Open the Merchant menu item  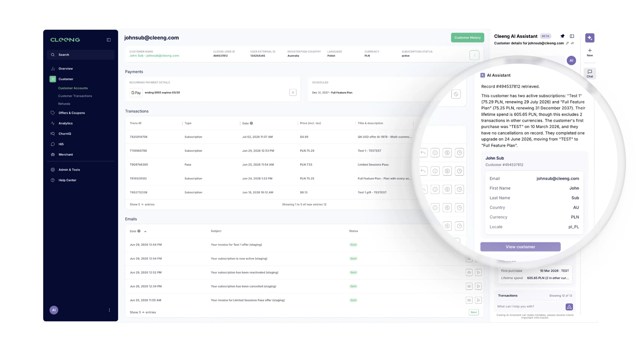(66, 154)
